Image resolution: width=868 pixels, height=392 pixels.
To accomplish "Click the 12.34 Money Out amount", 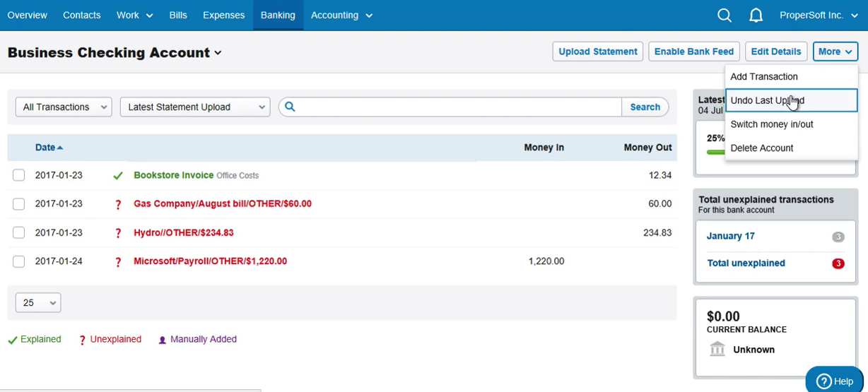I will coord(660,175).
